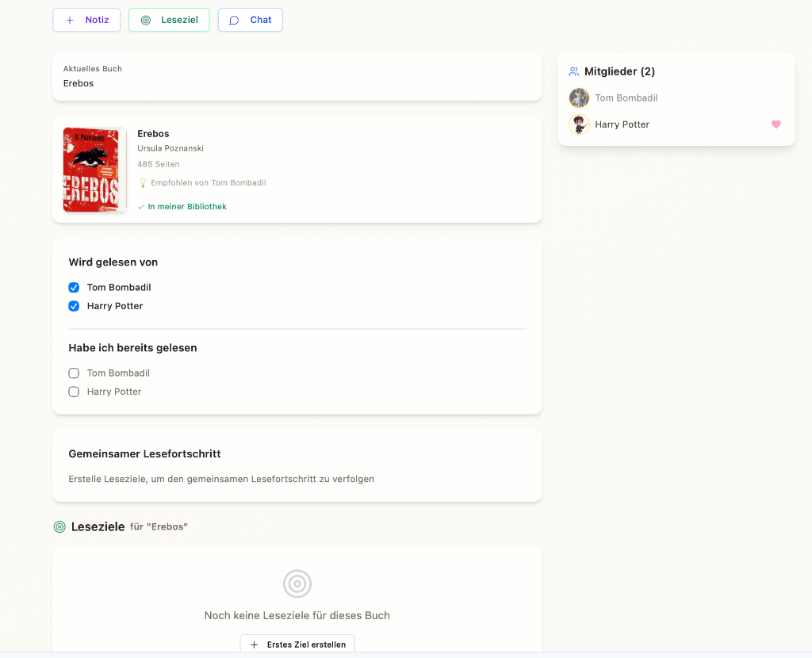Image resolution: width=812 pixels, height=658 pixels.
Task: Click the author name Ursula Poznanski
Action: [x=170, y=148]
